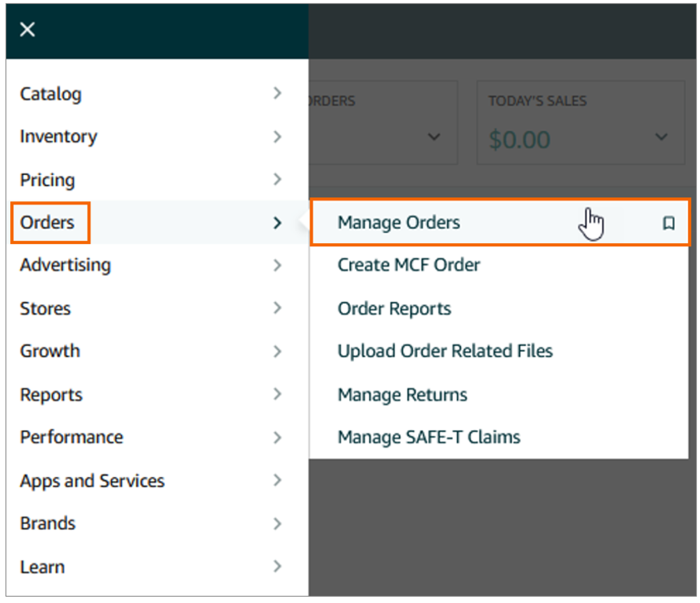
Task: Open Order Reports
Action: point(394,308)
